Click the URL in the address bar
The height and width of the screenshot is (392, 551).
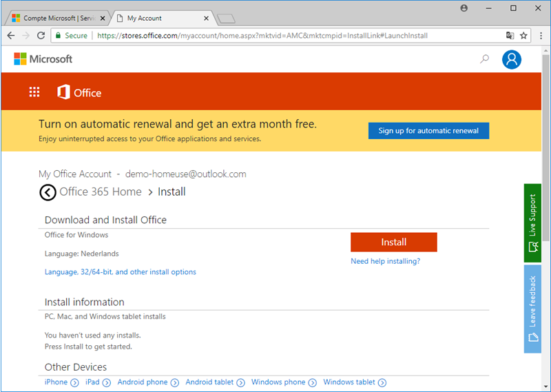click(262, 36)
